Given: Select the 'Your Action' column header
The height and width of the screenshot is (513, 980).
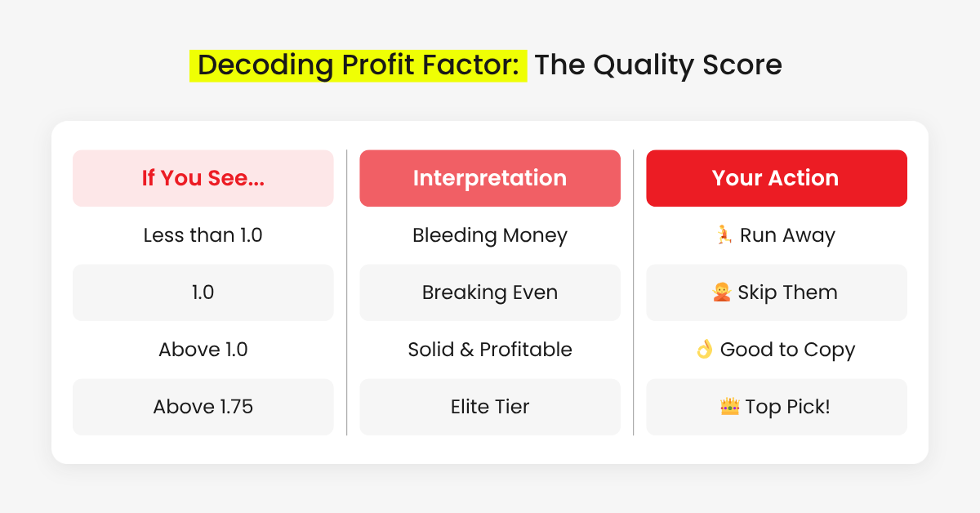Looking at the screenshot, I should 776,178.
